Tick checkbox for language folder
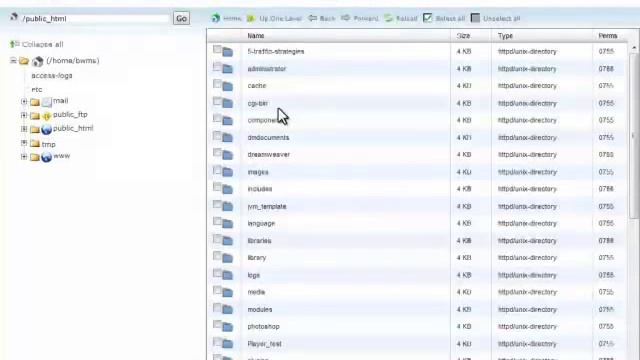Screen dimensions: 640x360 tap(217, 221)
